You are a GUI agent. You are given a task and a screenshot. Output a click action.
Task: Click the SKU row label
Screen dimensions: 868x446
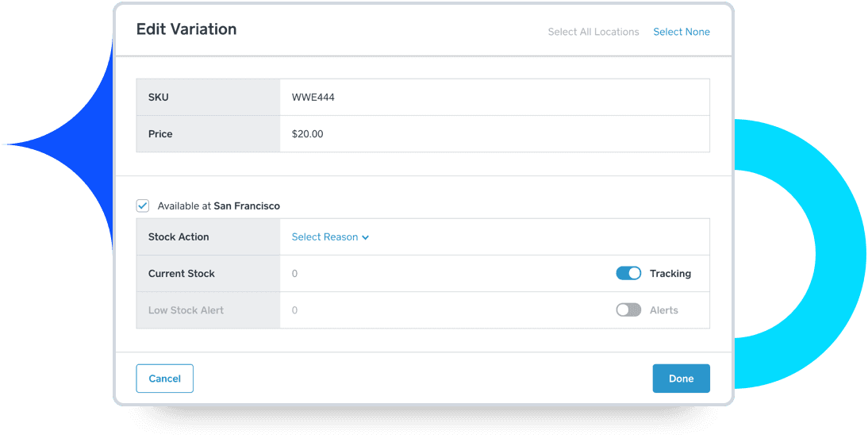(159, 98)
